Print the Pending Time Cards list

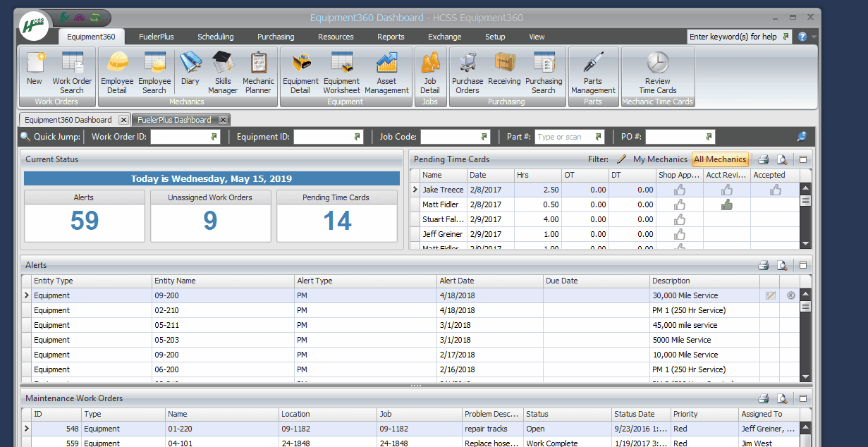tap(763, 159)
